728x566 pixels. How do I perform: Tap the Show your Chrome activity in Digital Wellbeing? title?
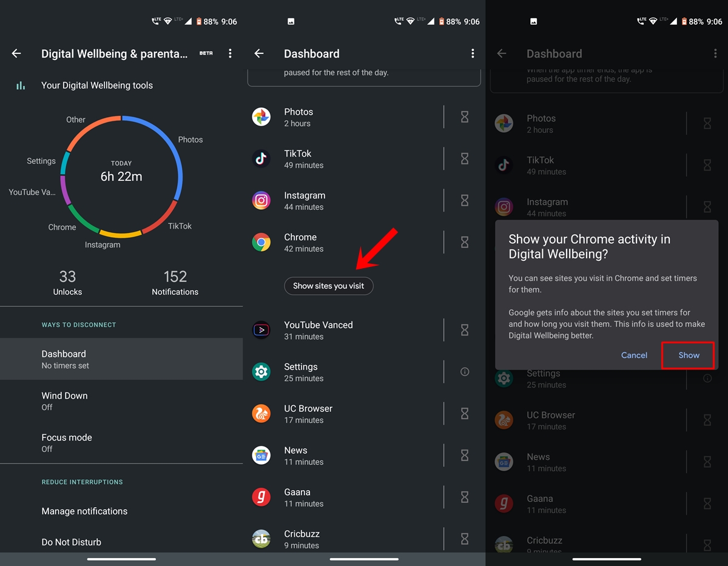(x=590, y=246)
